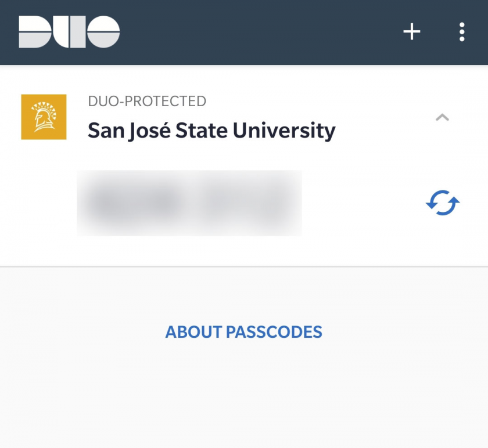Generate a new passcode using circular arrows
The width and height of the screenshot is (488, 448).
tap(443, 203)
